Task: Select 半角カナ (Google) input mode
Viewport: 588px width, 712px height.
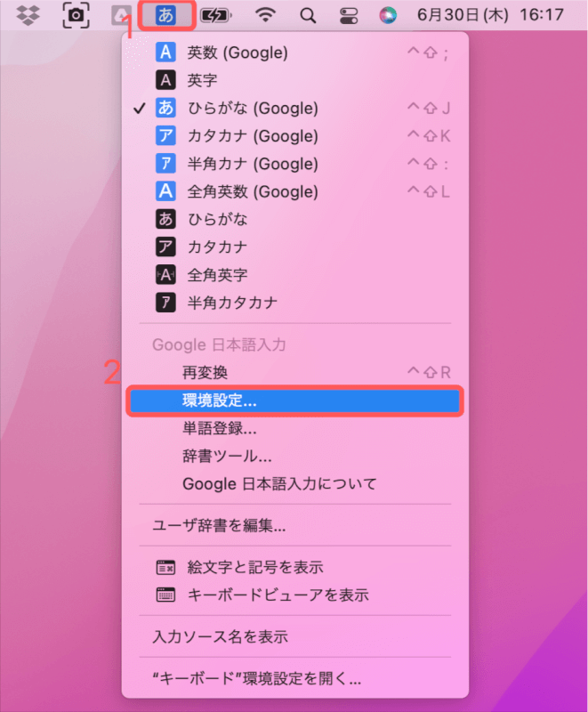Action: click(x=295, y=164)
